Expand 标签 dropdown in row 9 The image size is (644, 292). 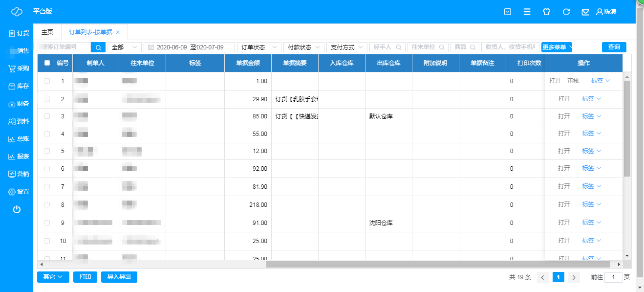click(591, 223)
